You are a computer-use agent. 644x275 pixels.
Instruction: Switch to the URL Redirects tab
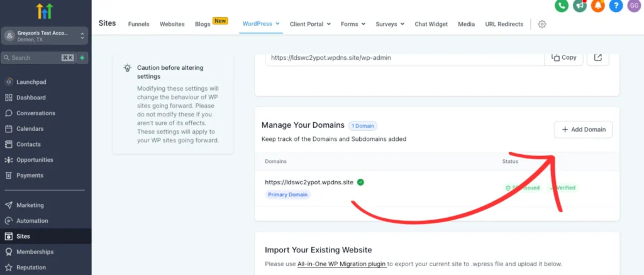coord(504,25)
